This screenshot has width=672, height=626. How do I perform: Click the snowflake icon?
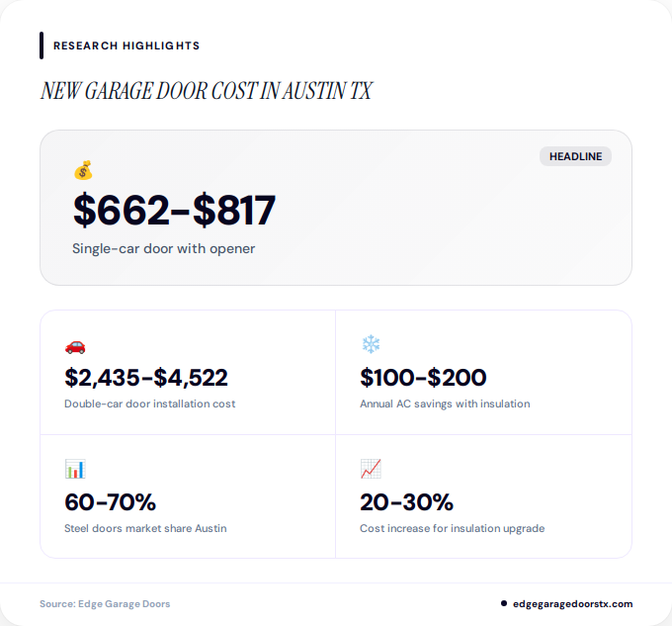371,345
